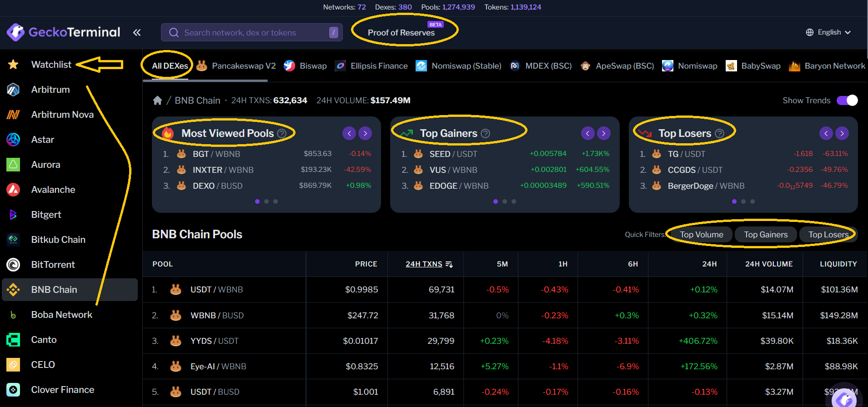Screen dimensions: 868x407
Task: Select Ellipsis Finance tab
Action: 371,66
